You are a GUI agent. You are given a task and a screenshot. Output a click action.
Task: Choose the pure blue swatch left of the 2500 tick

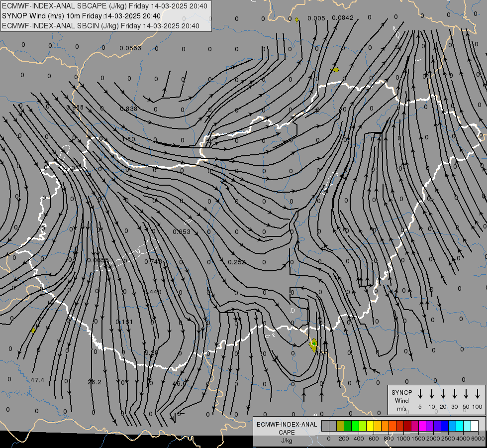click(445, 426)
